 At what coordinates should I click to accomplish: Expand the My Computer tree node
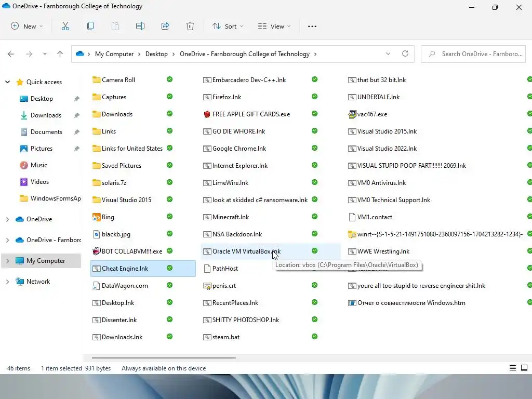click(x=7, y=261)
